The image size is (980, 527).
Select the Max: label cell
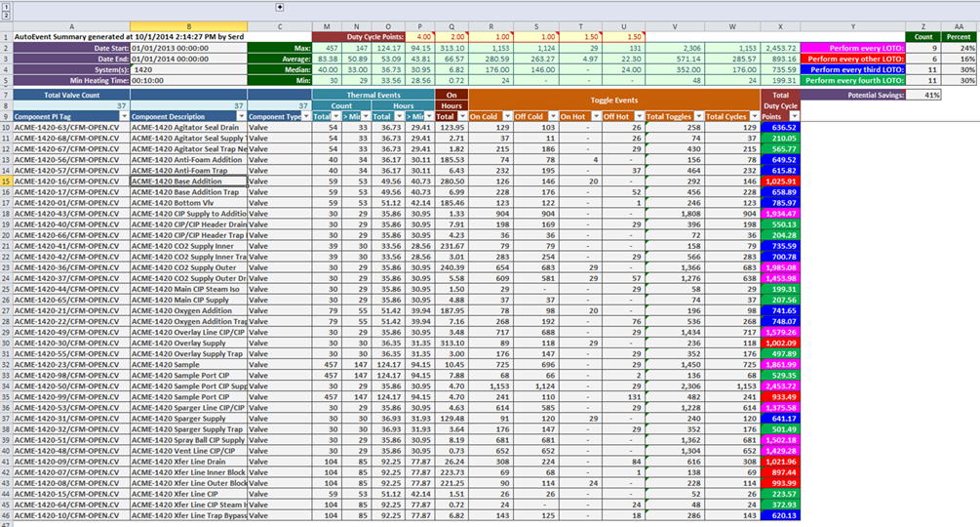coord(280,48)
